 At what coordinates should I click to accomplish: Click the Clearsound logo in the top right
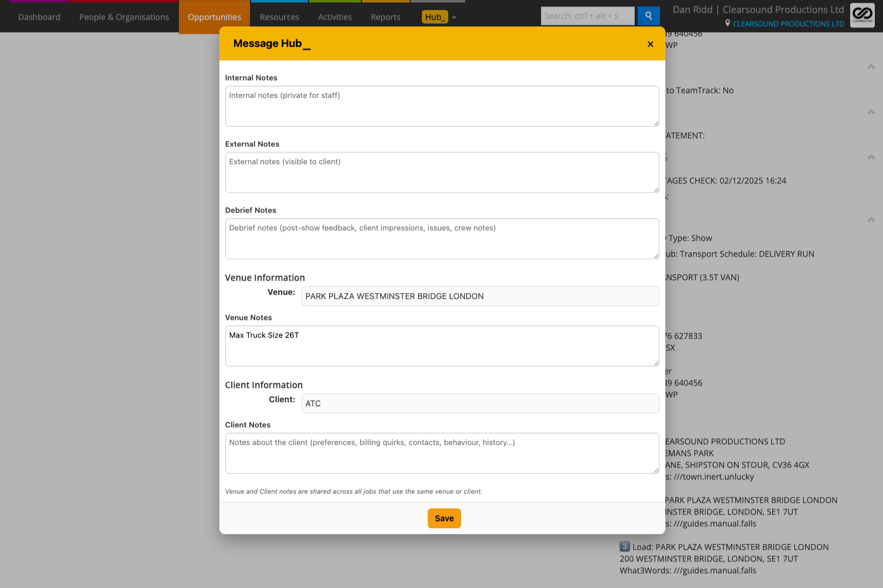862,16
